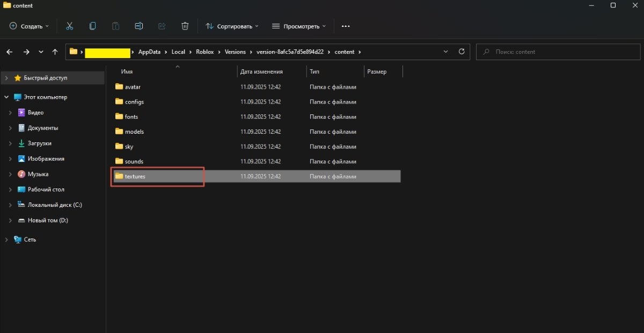Go up one level with up arrow

tap(55, 52)
